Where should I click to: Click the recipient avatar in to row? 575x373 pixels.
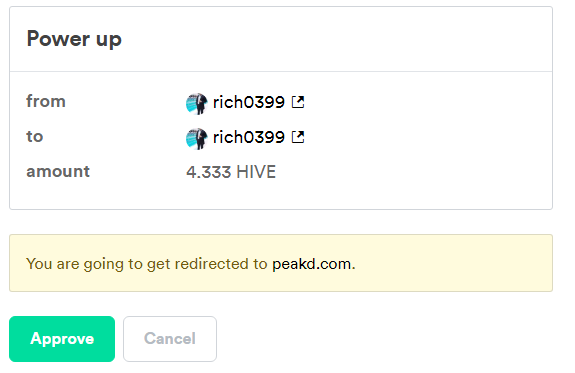coord(197,139)
